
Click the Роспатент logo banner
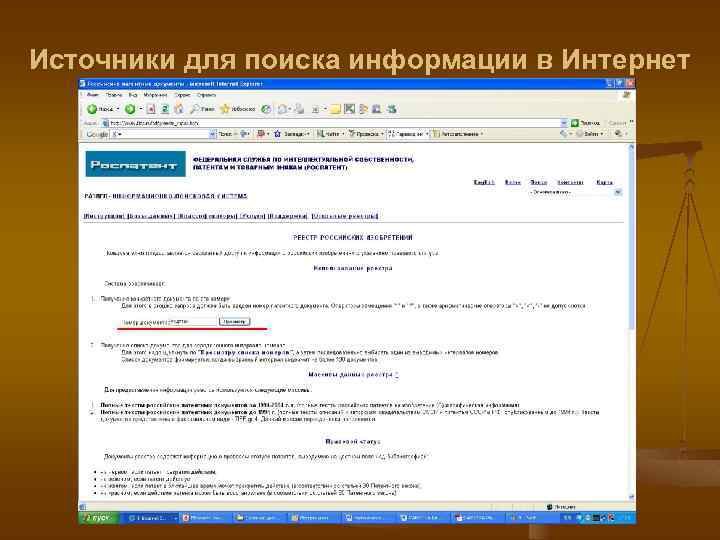coord(135,164)
